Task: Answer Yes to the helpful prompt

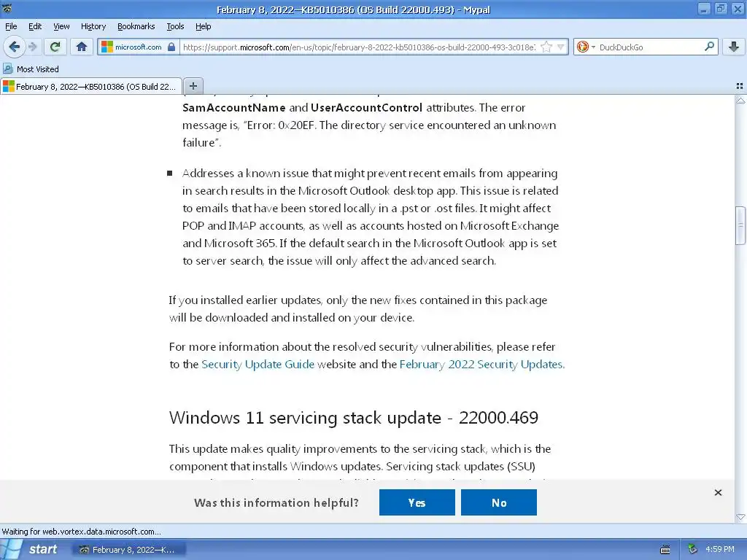Action: click(417, 502)
